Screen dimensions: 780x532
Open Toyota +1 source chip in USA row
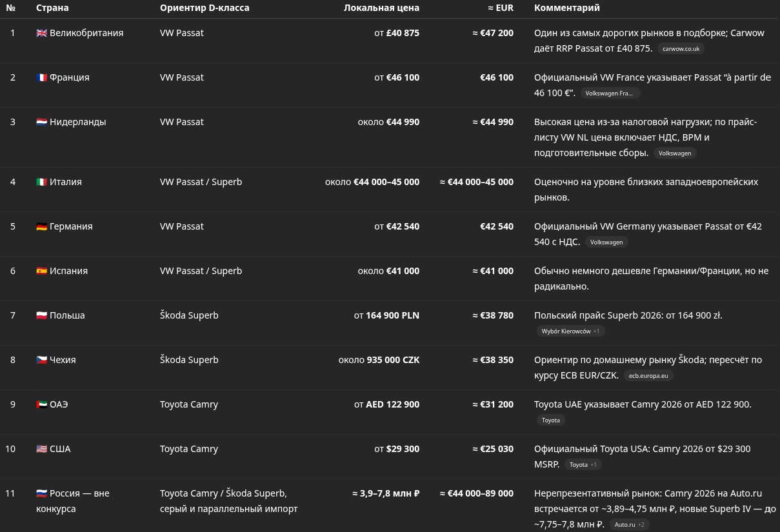pos(583,465)
